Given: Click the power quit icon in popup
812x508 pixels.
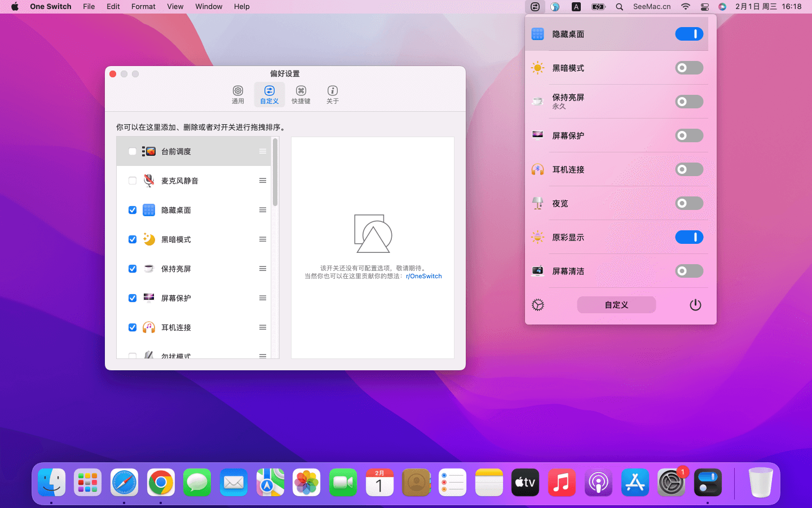Looking at the screenshot, I should 695,305.
